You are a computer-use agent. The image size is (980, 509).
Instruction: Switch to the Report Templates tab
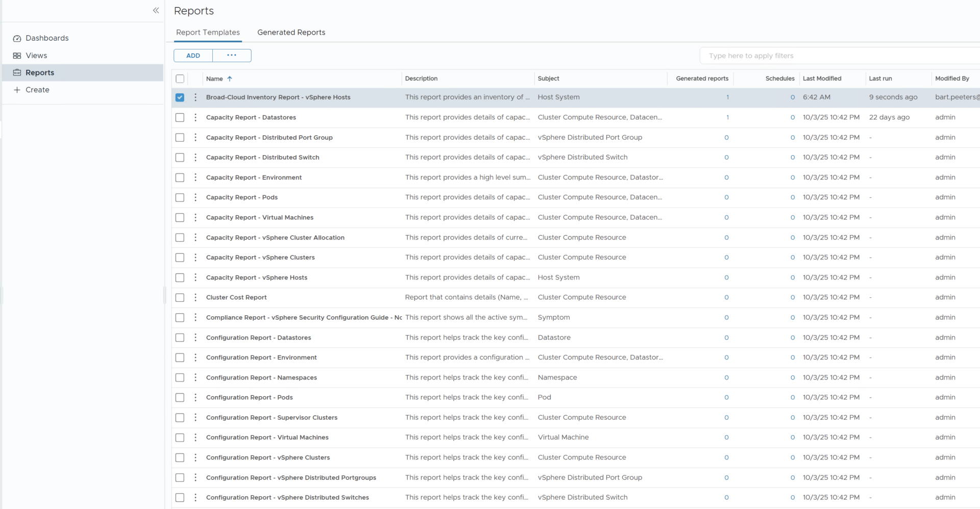[x=208, y=32]
